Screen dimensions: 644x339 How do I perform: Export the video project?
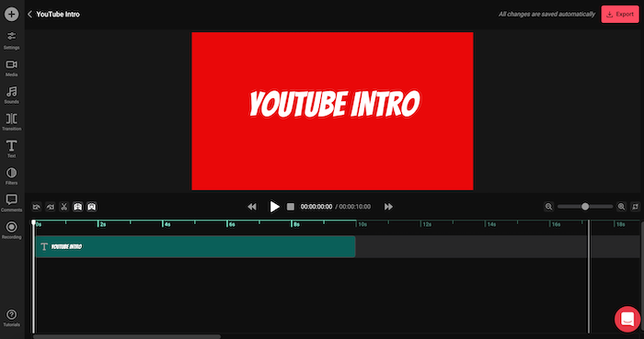(620, 15)
